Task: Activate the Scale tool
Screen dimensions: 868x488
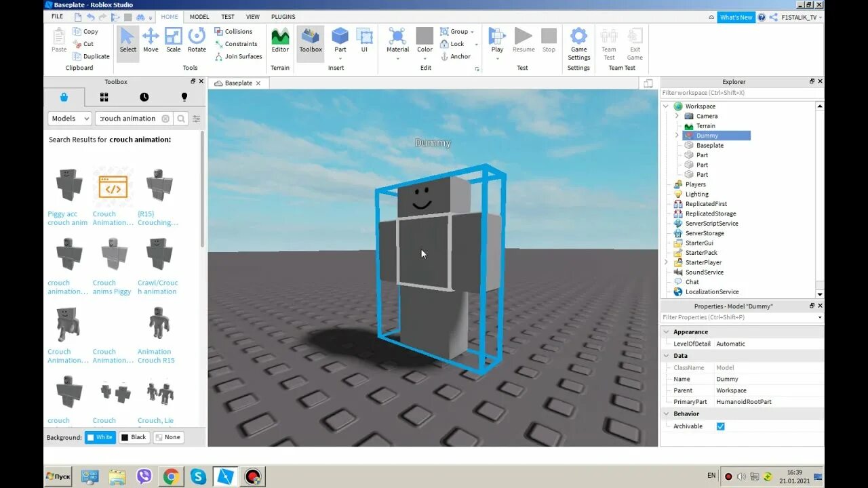Action: pos(174,41)
